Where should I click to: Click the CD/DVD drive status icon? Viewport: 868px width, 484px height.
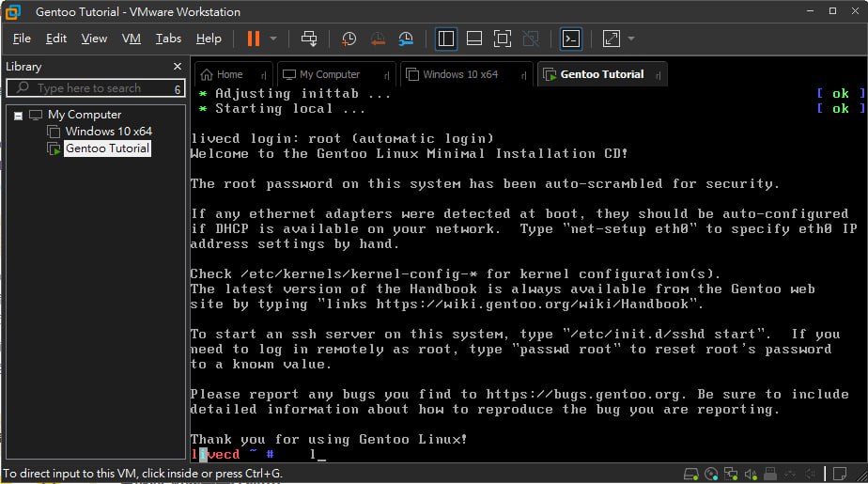[711, 474]
